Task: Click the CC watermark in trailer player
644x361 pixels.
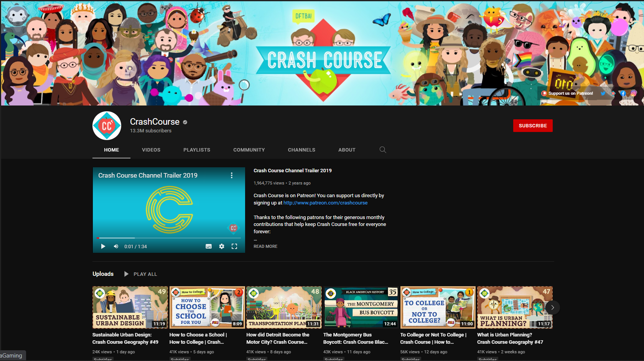Action: [x=233, y=228]
